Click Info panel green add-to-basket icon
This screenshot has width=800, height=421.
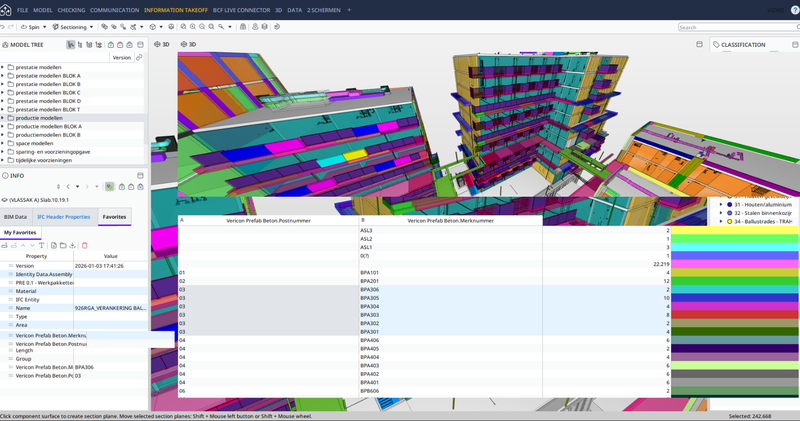[122, 187]
